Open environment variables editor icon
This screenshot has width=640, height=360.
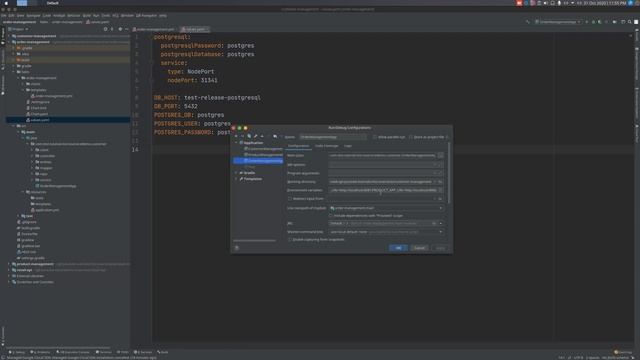[440, 190]
